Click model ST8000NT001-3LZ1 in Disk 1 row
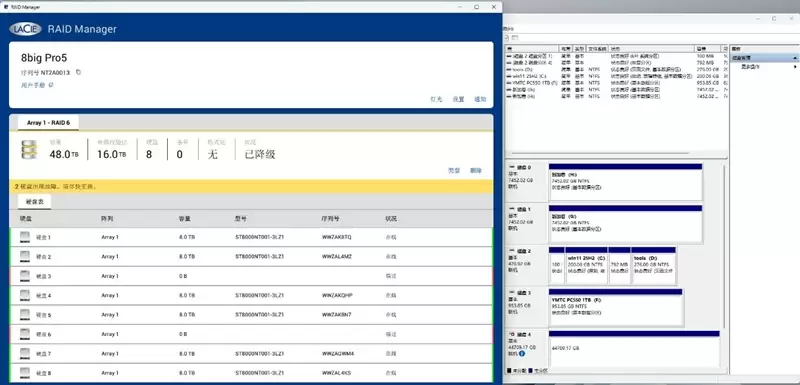Viewport: 800px width, 385px height. 259,238
